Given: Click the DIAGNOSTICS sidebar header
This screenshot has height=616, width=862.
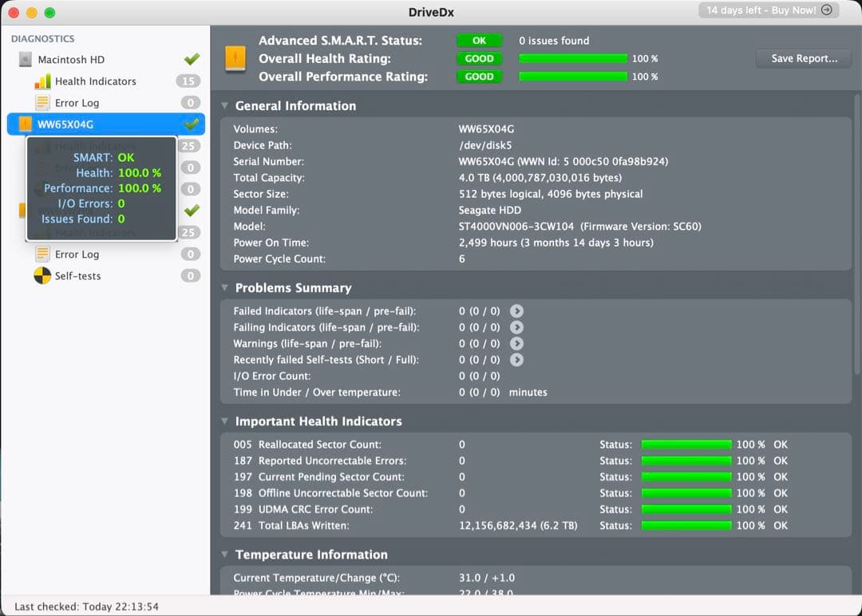Looking at the screenshot, I should (43, 39).
